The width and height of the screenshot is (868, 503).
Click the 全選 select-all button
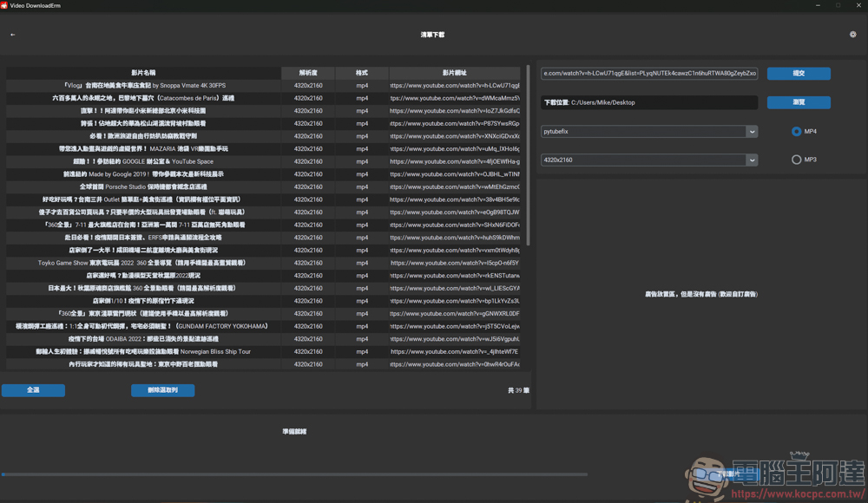33,390
